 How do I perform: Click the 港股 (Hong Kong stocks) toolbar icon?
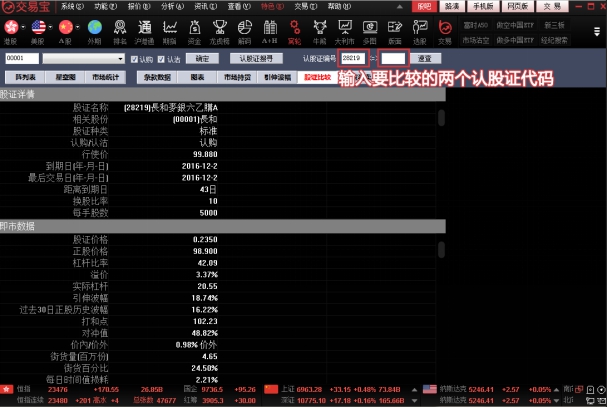pos(12,31)
